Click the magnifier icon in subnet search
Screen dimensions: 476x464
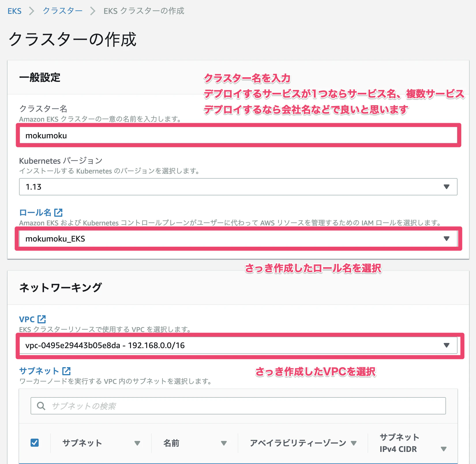pyautogui.click(x=41, y=406)
